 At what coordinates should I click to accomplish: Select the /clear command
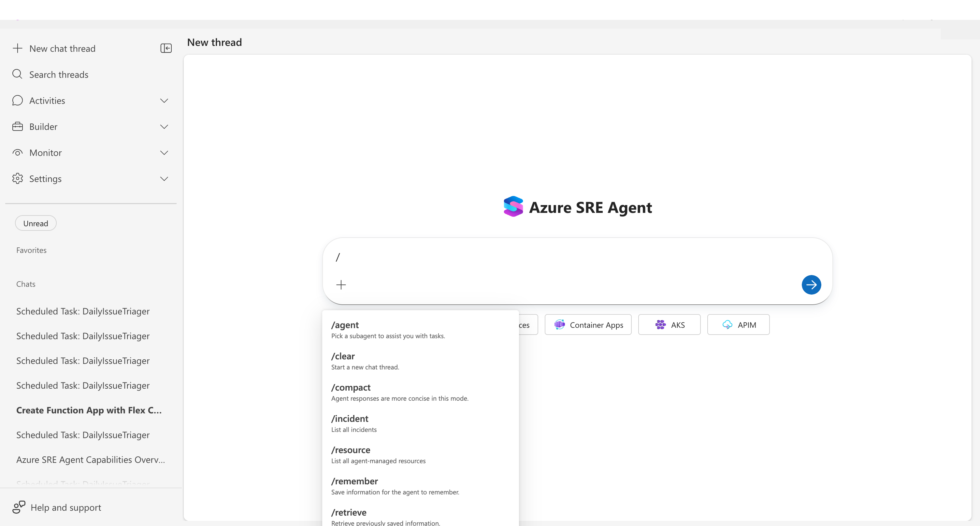pyautogui.click(x=420, y=361)
